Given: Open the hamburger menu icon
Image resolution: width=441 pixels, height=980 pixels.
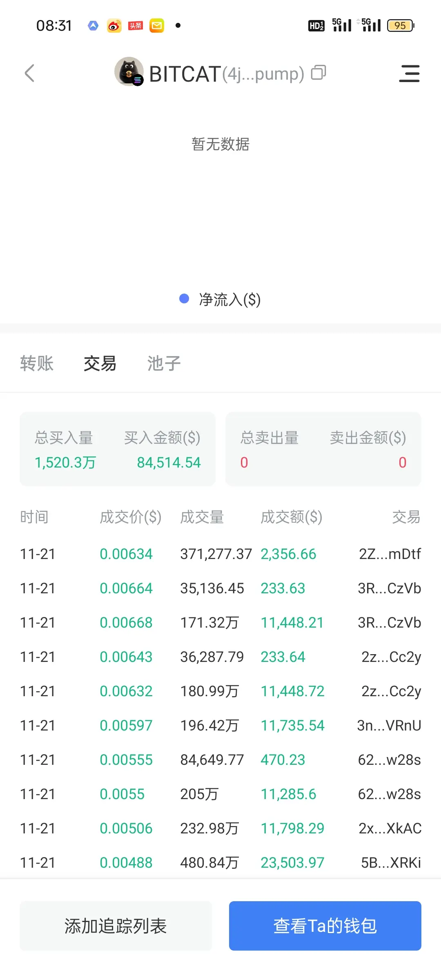Looking at the screenshot, I should tap(409, 73).
